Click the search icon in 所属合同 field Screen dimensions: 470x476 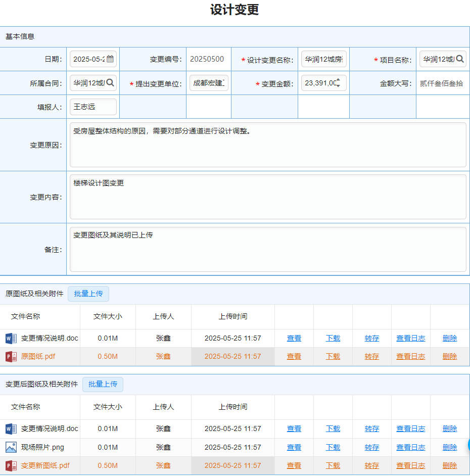[110, 83]
